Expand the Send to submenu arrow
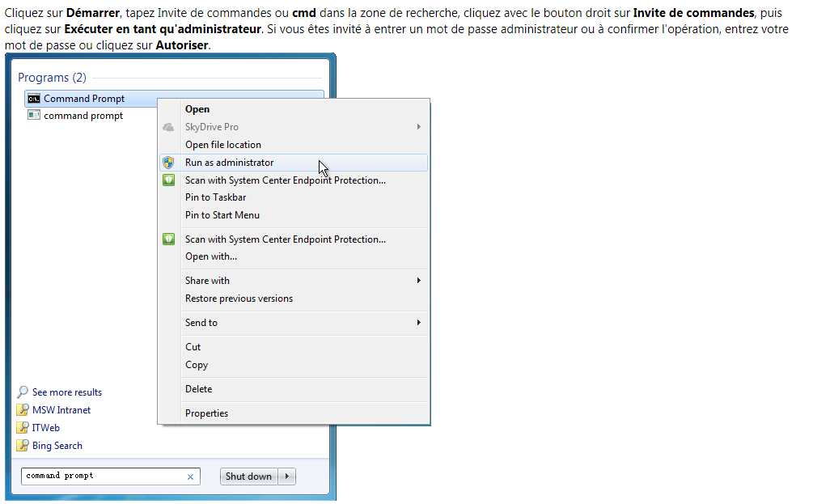This screenshot has height=504, width=813. coord(419,323)
